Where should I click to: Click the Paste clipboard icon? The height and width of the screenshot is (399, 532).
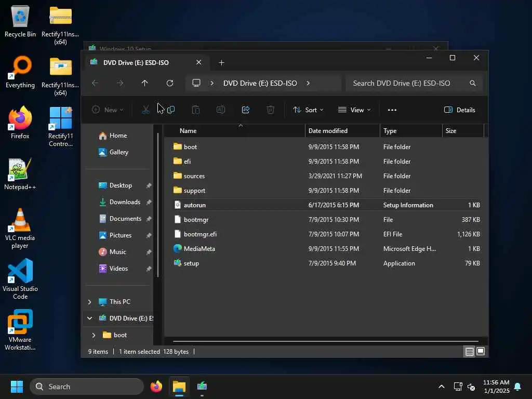[196, 110]
